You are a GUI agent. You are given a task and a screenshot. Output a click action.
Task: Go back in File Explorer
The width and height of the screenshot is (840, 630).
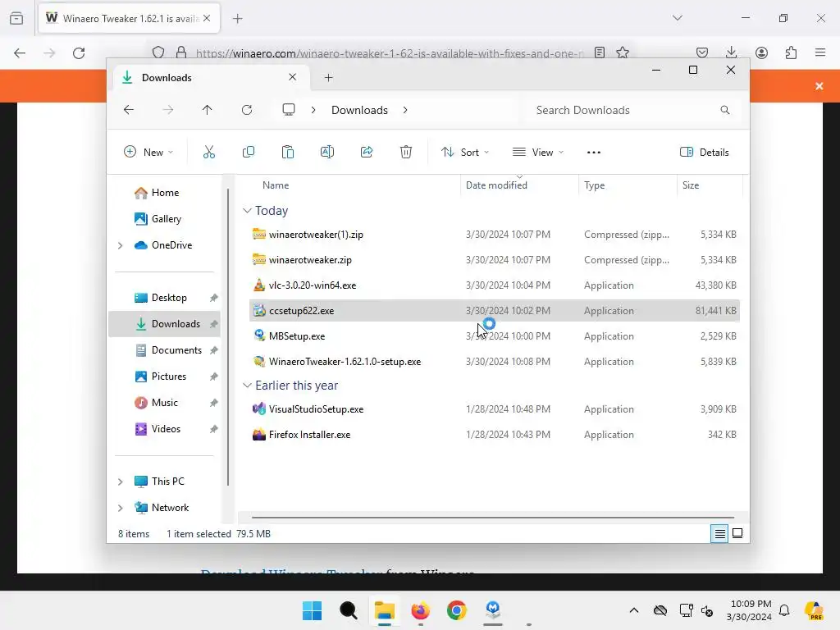[129, 110]
